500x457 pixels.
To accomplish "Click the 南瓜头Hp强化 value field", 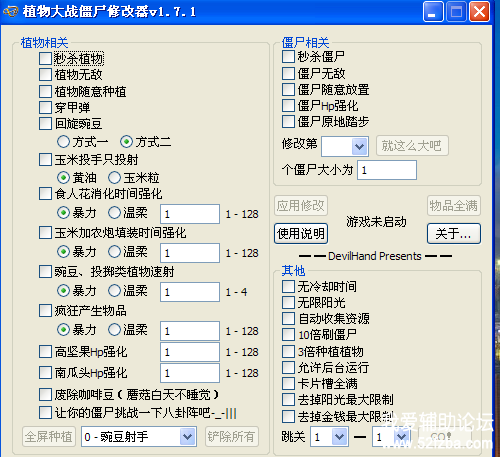I will pos(190,373).
